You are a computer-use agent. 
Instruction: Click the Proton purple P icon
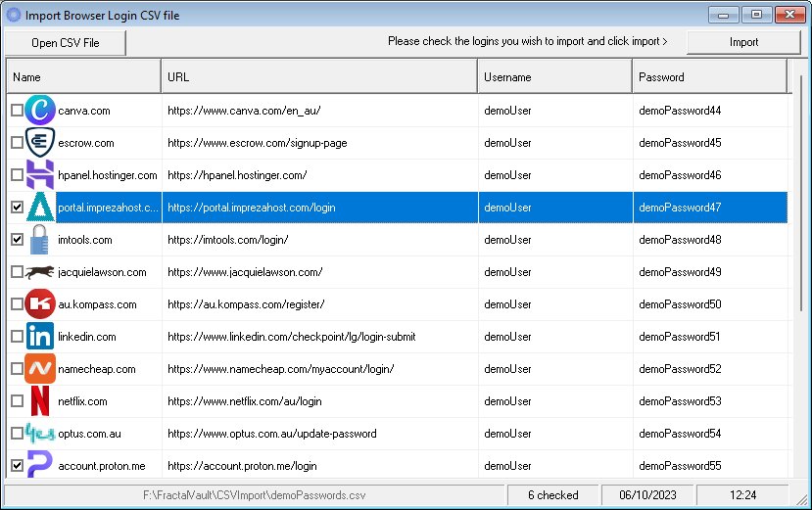pos(40,464)
